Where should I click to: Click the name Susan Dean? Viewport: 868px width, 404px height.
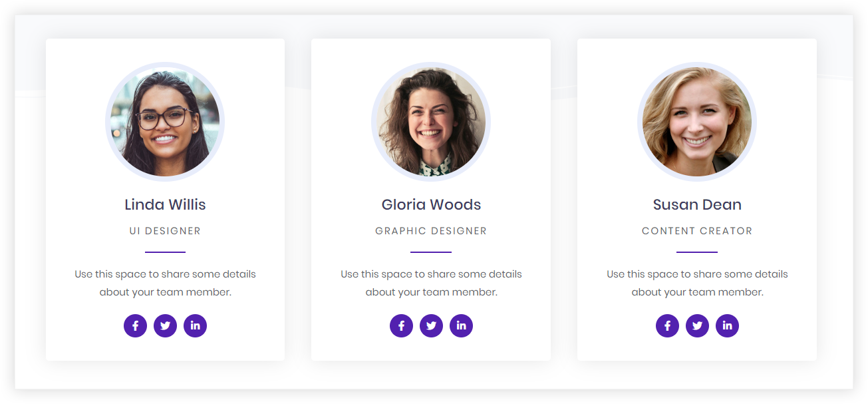(697, 204)
